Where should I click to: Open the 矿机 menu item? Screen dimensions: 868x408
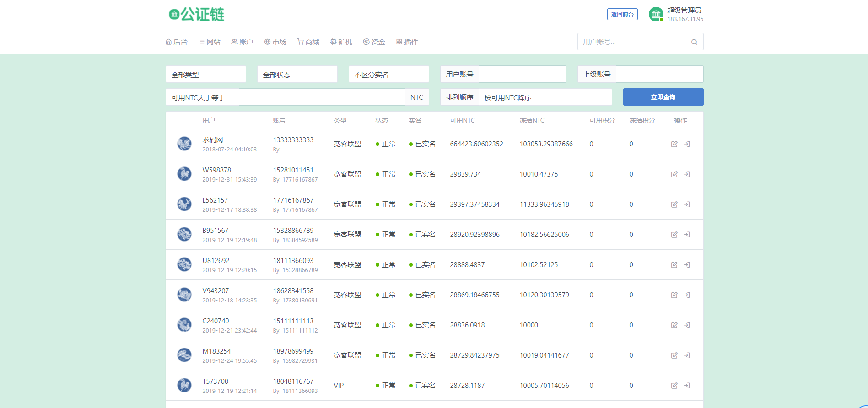(x=341, y=42)
